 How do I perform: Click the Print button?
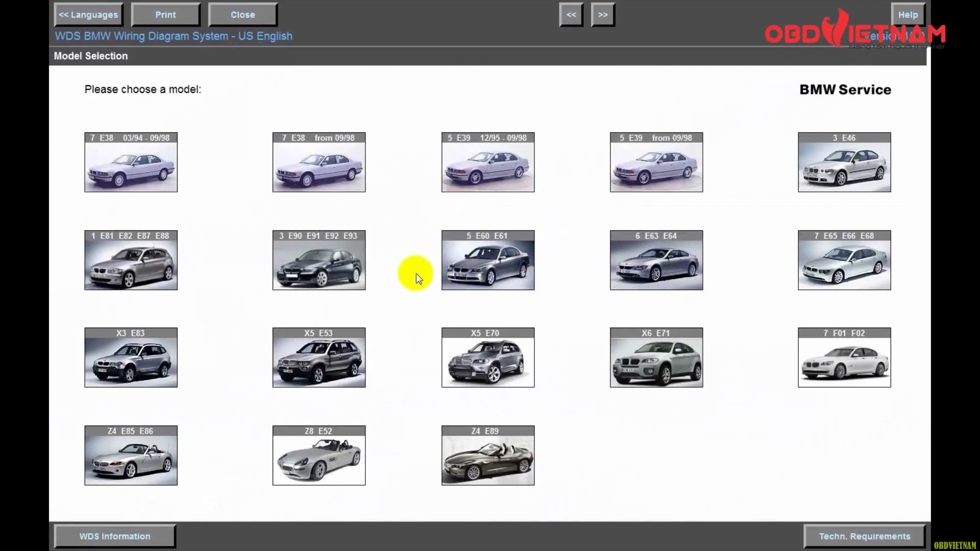pyautogui.click(x=165, y=15)
